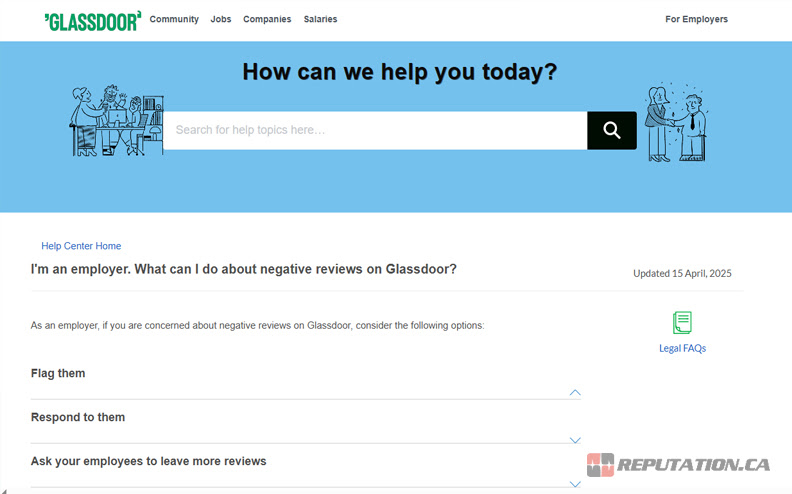Viewport: 792px width, 494px height.
Task: Expand Ask your employees section chevron
Action: [575, 484]
